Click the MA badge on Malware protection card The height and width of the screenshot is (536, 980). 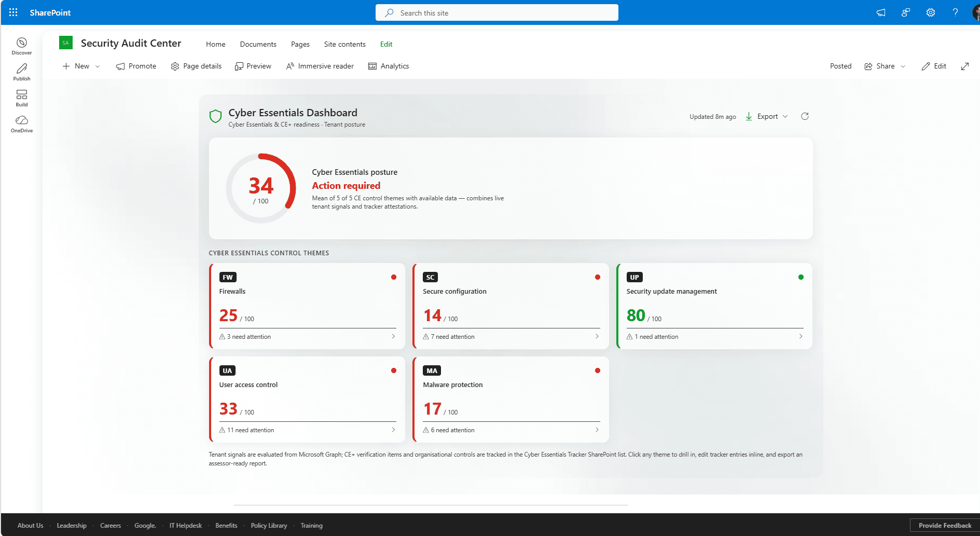click(x=432, y=370)
